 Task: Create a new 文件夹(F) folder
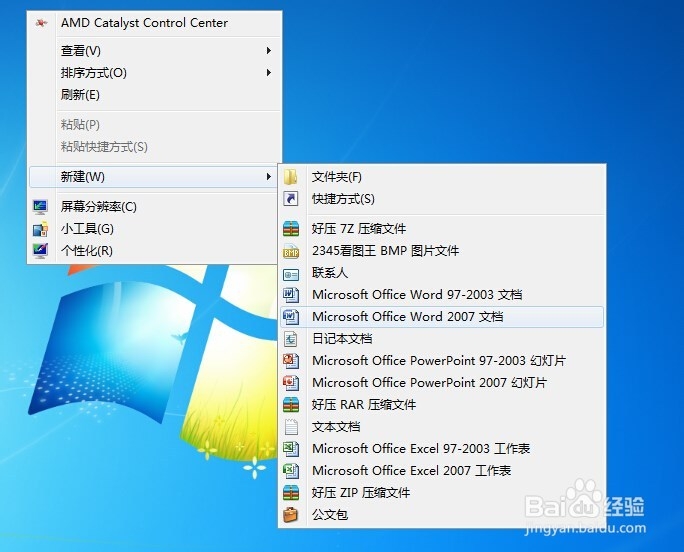(442, 177)
